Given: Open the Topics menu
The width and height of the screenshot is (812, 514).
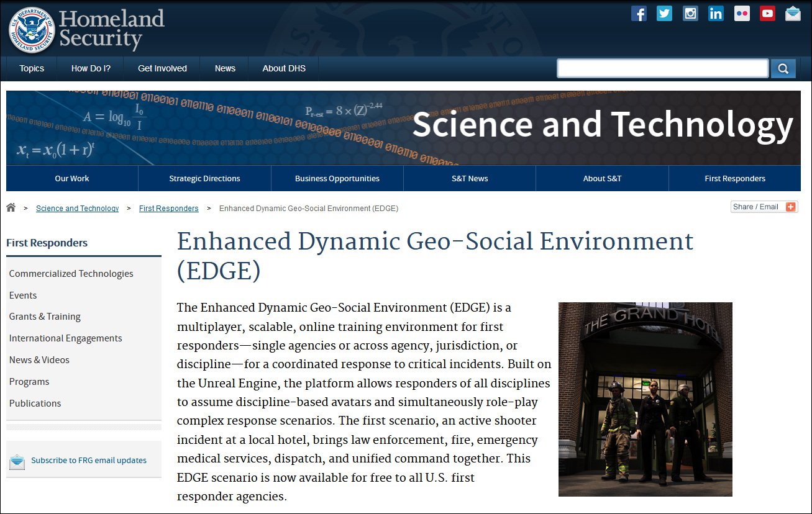Looking at the screenshot, I should coord(32,68).
